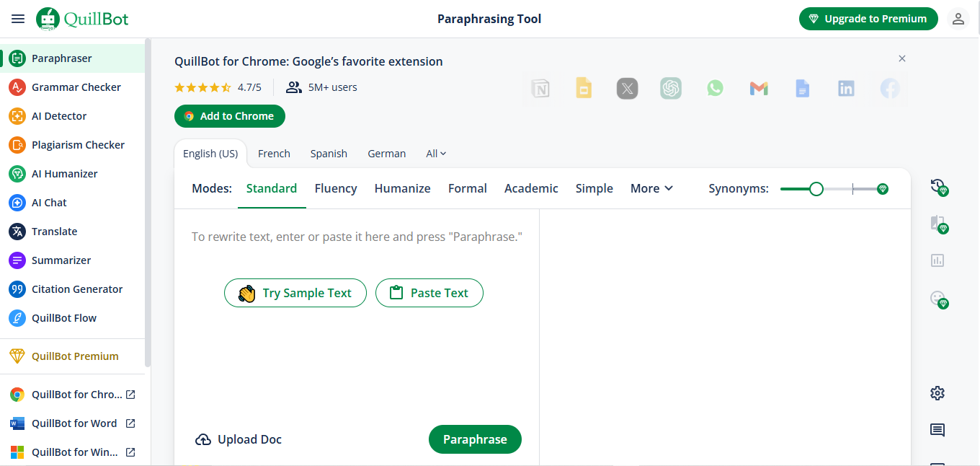
Task: Click into the paraphrase text input area
Action: [357, 346]
